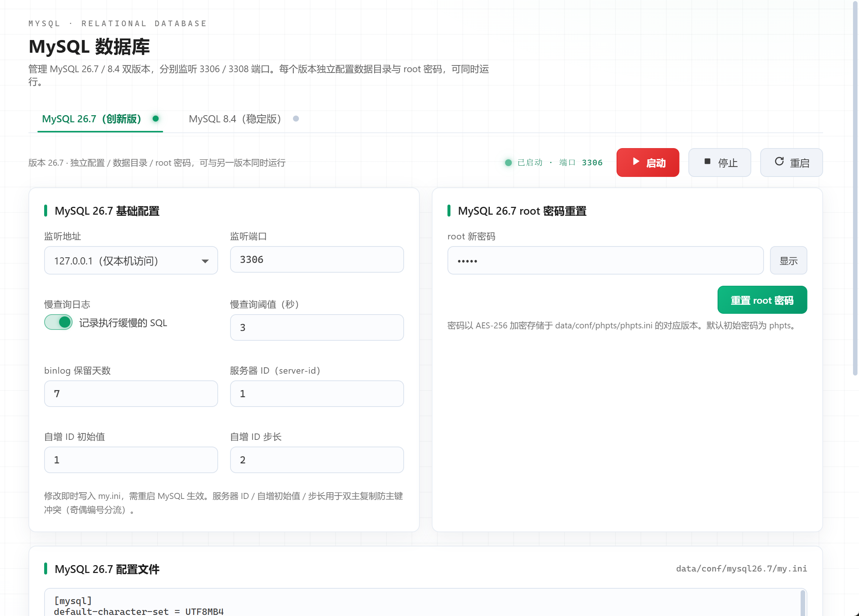The image size is (859, 616).
Task: Open the 监听地址 dropdown
Action: click(x=131, y=260)
